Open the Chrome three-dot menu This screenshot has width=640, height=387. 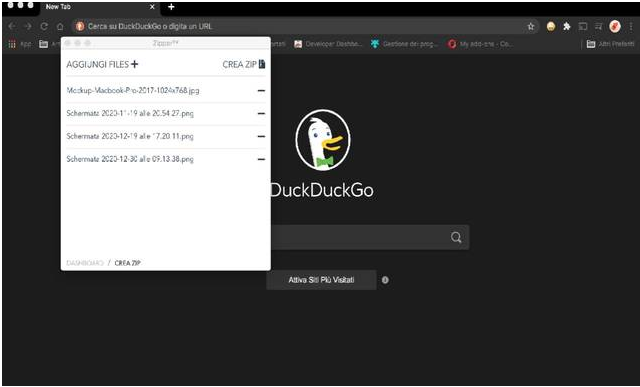tap(631, 27)
